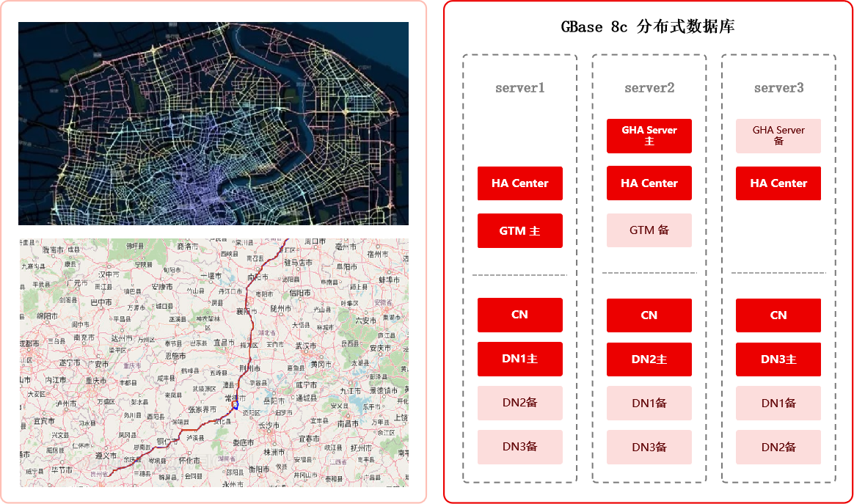Screen dimensions: 854x504
Task: Click 黄冈市 label on the route map
Action: click(x=321, y=364)
